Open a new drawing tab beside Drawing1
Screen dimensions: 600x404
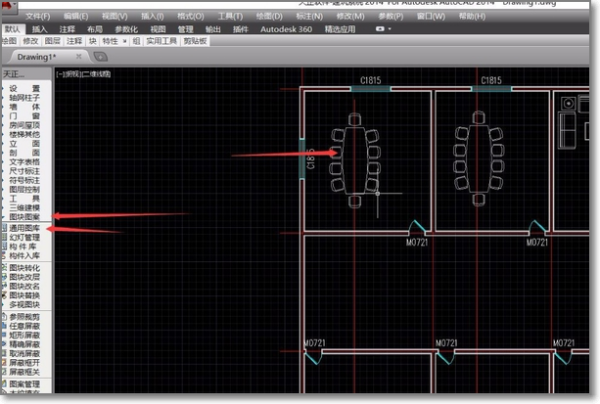100,57
